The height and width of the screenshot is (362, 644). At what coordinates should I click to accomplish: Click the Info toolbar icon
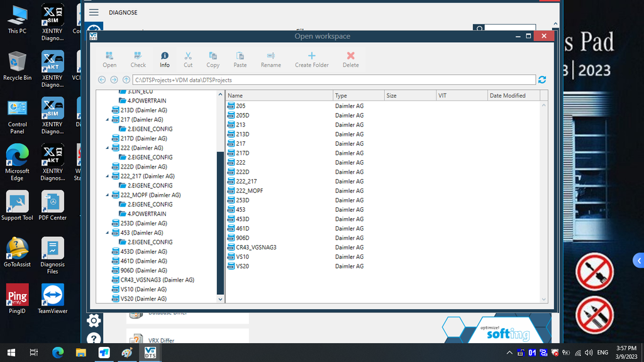(x=164, y=60)
